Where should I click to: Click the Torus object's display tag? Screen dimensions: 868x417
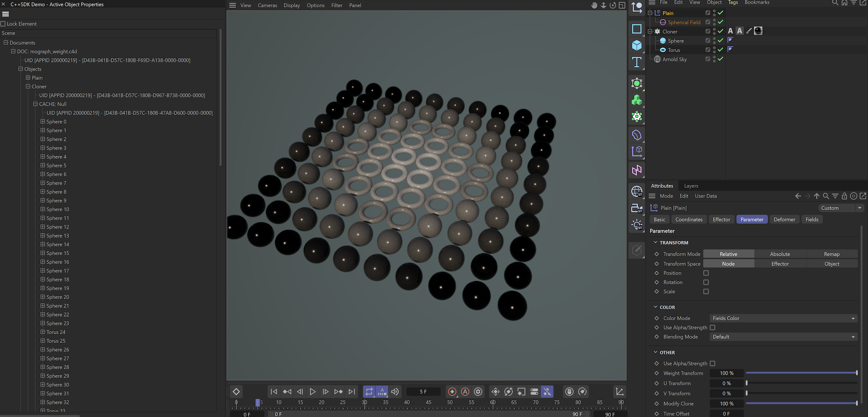[x=730, y=49]
